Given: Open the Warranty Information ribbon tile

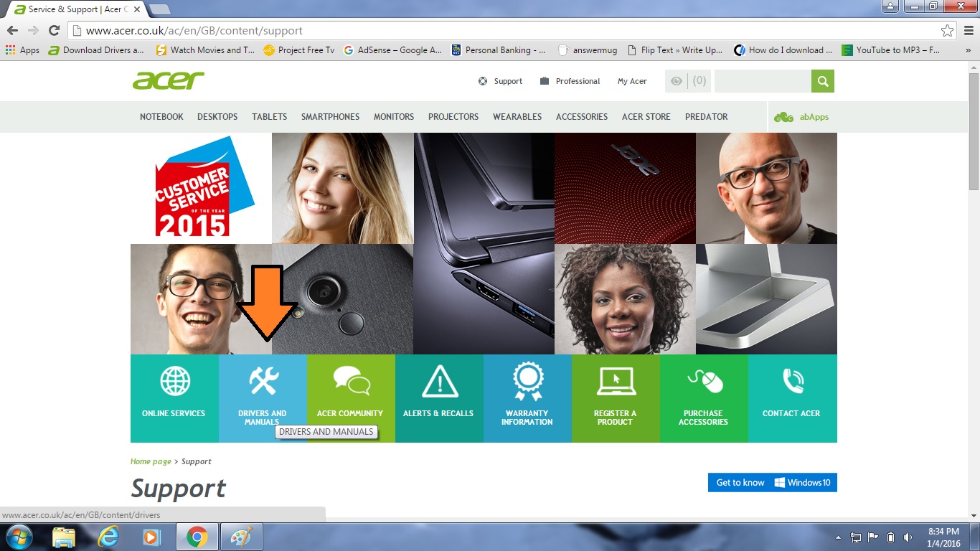Looking at the screenshot, I should (527, 398).
